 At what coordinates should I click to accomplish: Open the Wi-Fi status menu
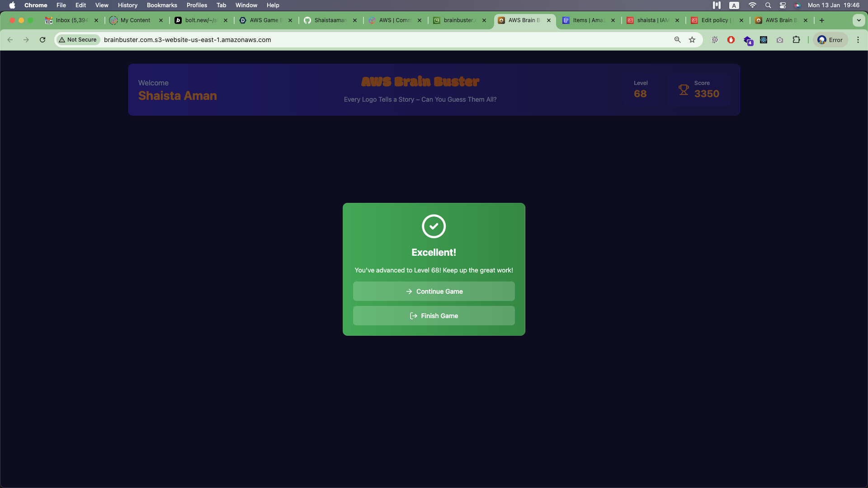click(x=752, y=5)
